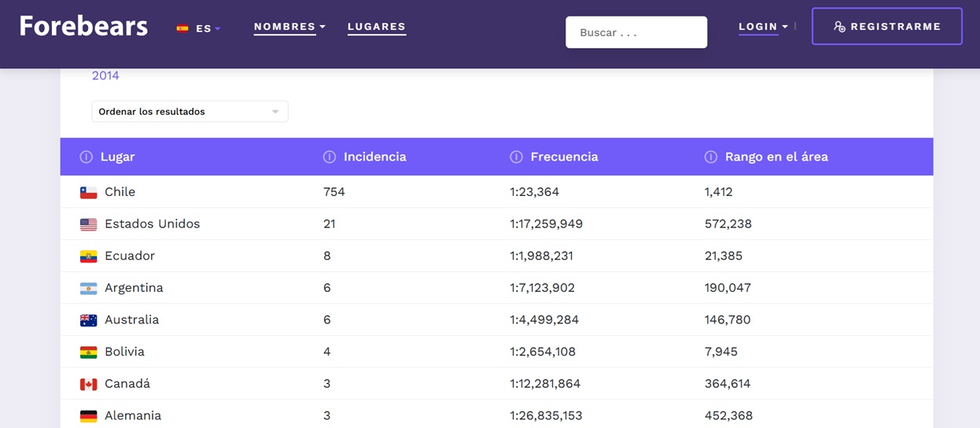Click the Chile flag icon
This screenshot has width=980, height=428.
point(88,193)
